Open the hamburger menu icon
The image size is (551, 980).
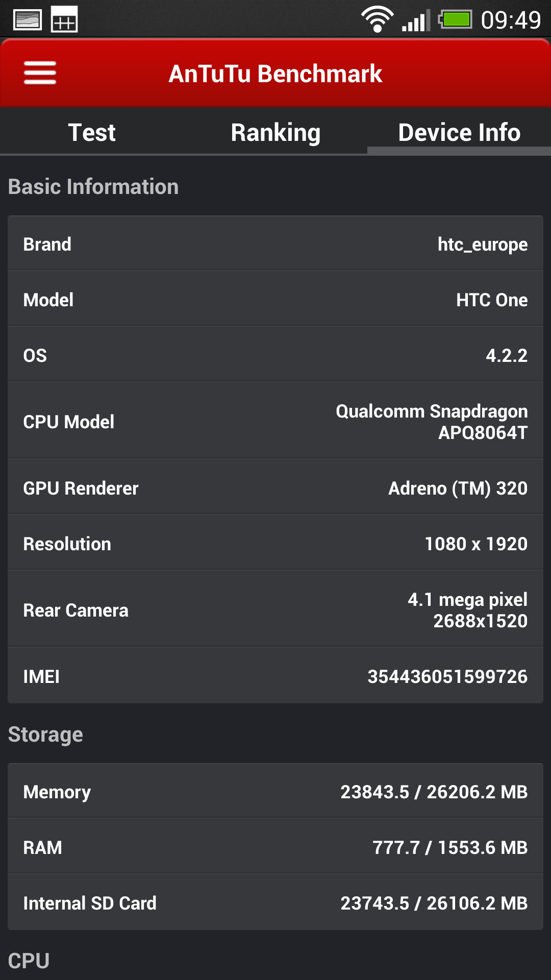pyautogui.click(x=40, y=73)
